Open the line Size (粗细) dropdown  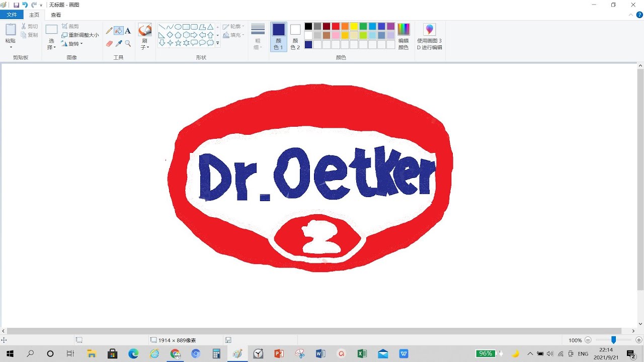[258, 36]
